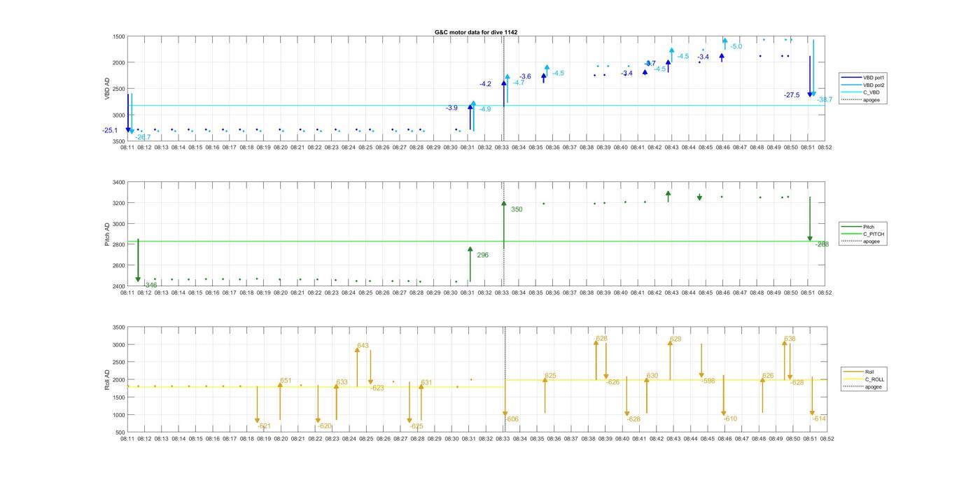Click the '-606' roll data label
The image size is (980, 485).
512,419
